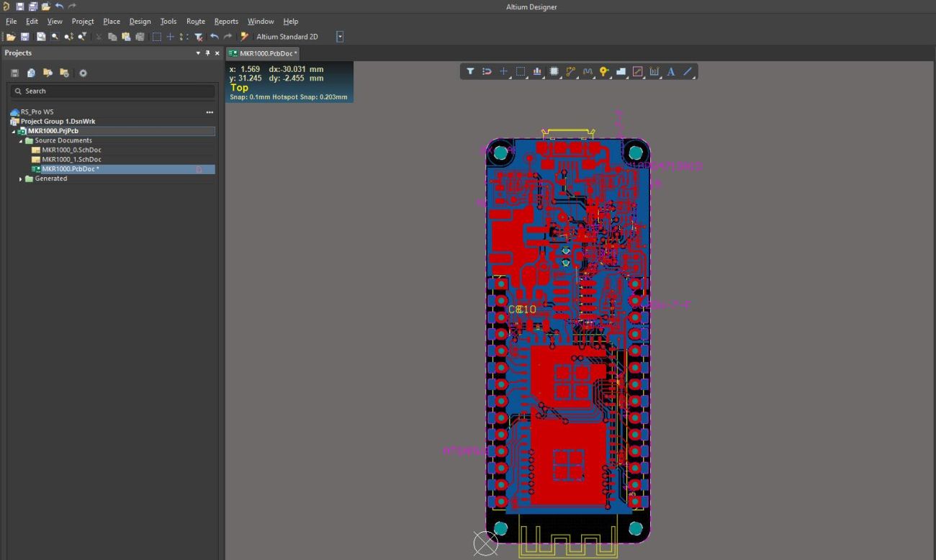Pick the Place Line tool in the active bar
The image size is (936, 560).
pyautogui.click(x=688, y=71)
